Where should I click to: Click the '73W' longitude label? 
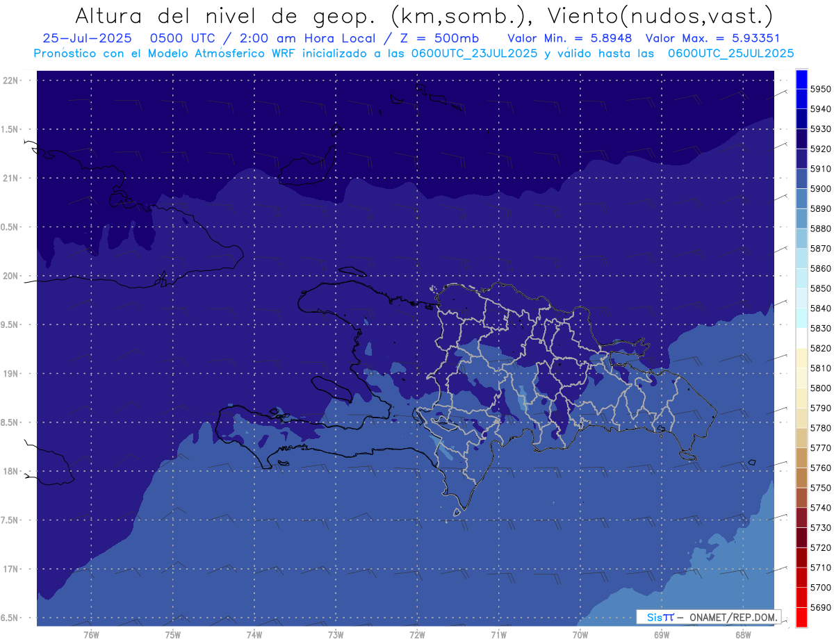coord(336,634)
